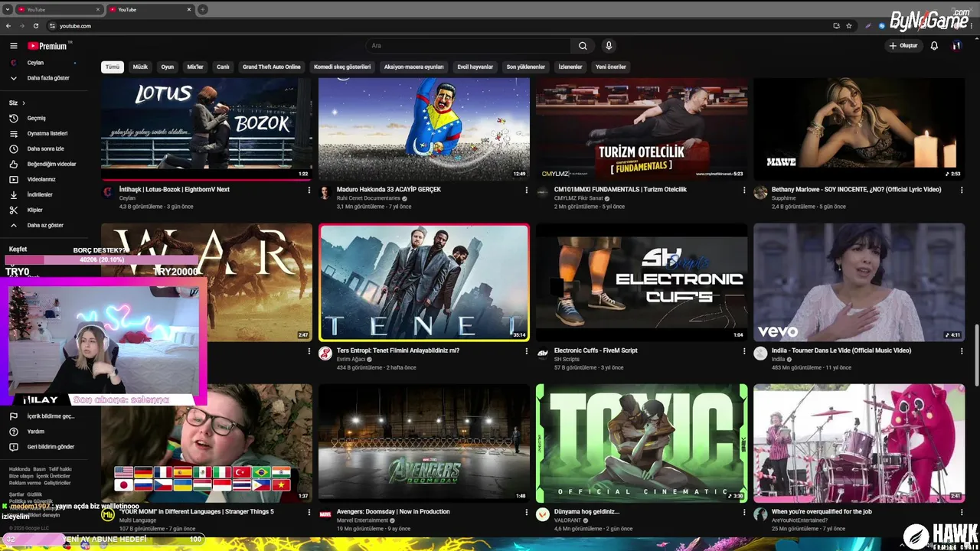Open Geri bildirim gönder

click(51, 447)
